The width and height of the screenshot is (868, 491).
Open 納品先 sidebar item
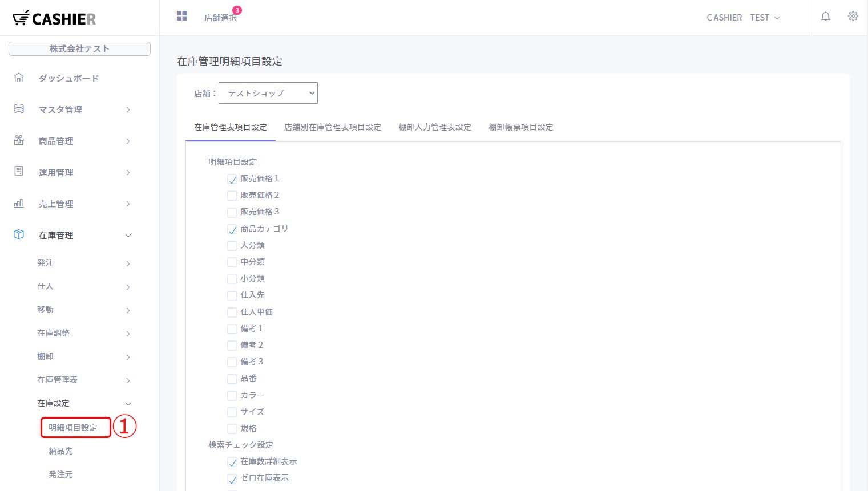(x=60, y=451)
